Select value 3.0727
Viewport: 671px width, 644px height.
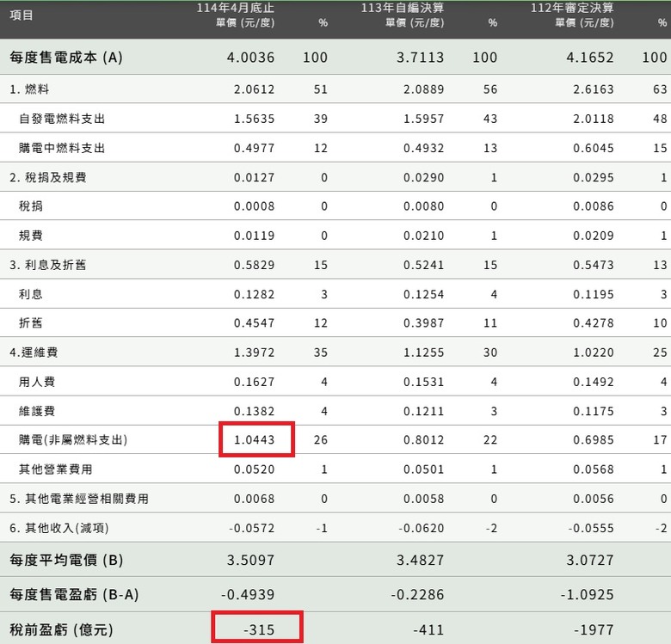[x=590, y=561]
